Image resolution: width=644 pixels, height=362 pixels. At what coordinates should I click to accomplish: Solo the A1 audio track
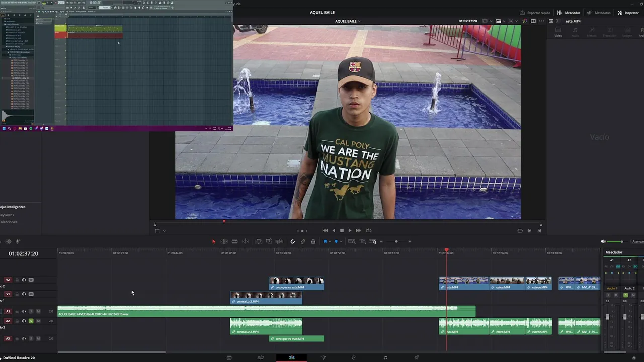tap(31, 311)
